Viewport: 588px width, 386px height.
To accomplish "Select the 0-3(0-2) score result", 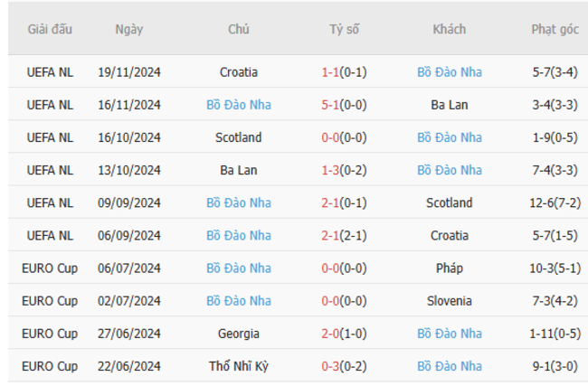I will pos(344,366).
